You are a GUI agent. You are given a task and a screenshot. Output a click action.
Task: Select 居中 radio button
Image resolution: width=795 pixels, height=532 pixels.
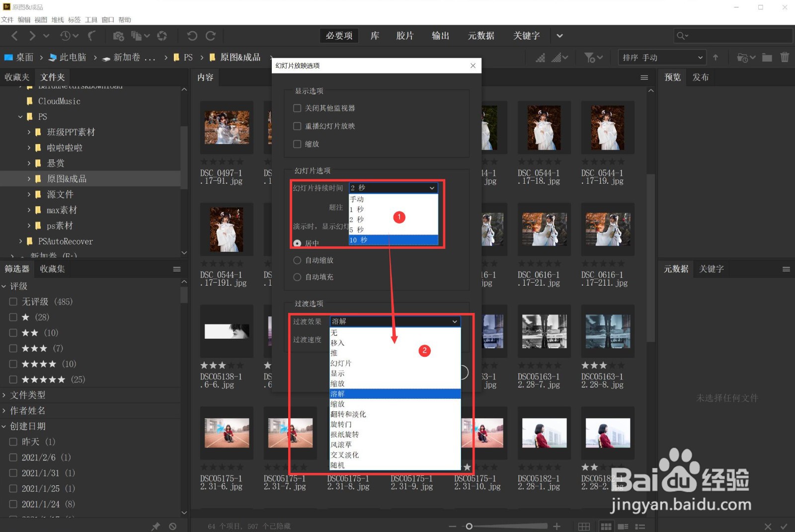tap(297, 243)
